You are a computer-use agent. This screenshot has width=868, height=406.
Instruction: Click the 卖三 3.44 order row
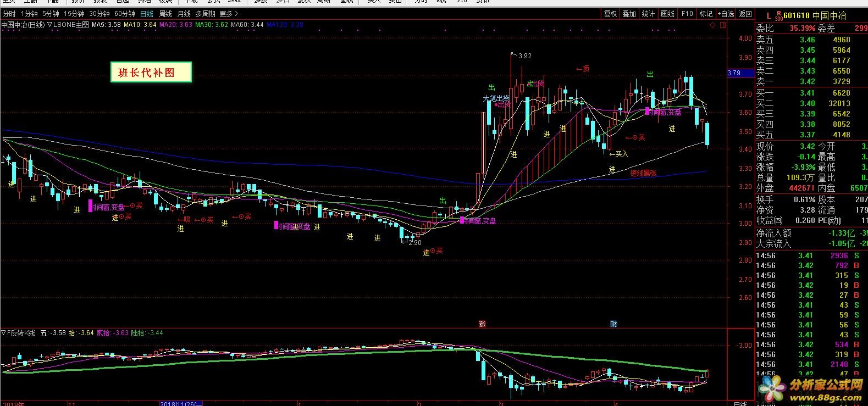811,60
